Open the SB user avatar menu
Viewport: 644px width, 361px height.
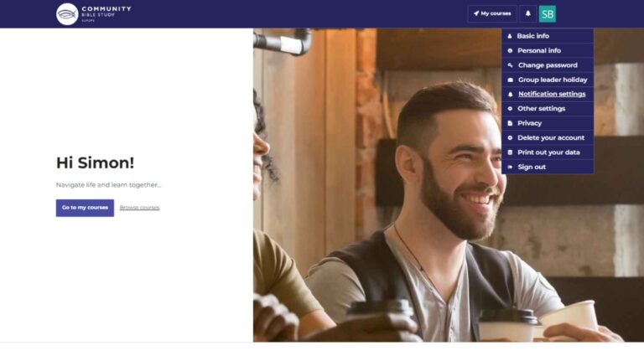coord(547,14)
